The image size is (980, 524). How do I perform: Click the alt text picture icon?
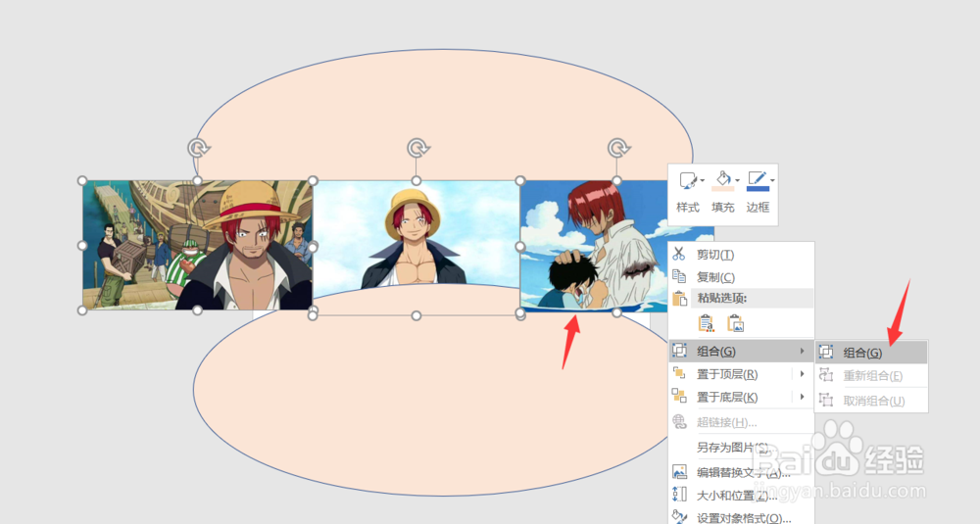679,471
